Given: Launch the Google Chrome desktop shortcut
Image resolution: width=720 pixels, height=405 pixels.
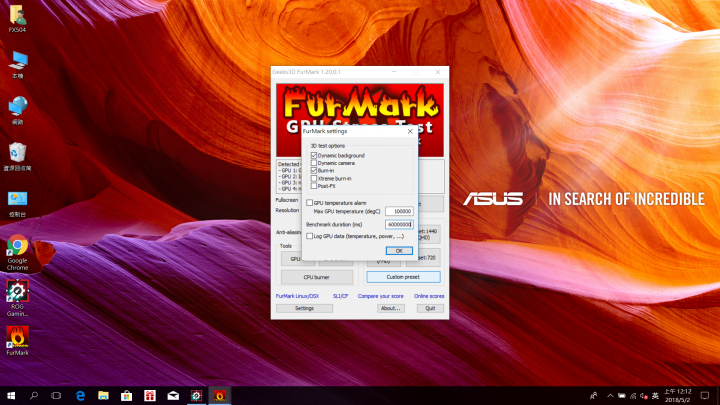Looking at the screenshot, I should point(17,252).
